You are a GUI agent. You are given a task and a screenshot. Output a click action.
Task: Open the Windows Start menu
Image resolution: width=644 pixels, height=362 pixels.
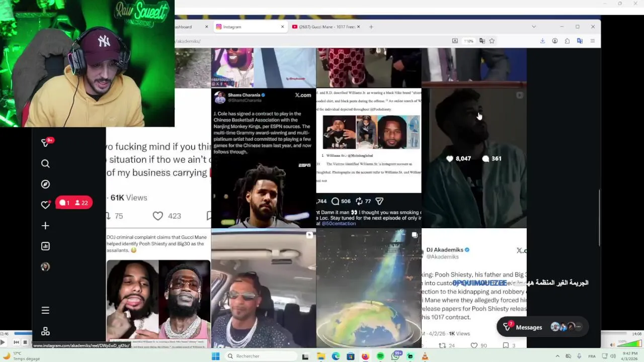click(215, 356)
